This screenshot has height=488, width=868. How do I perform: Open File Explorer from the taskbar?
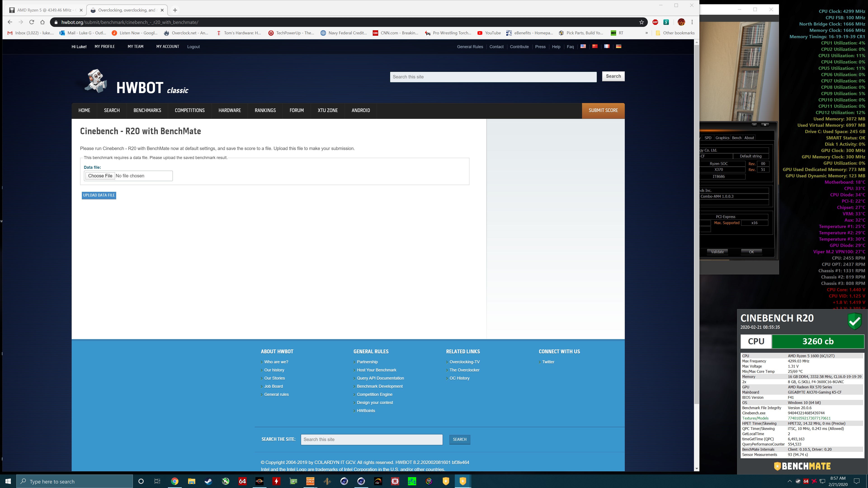pyautogui.click(x=191, y=481)
